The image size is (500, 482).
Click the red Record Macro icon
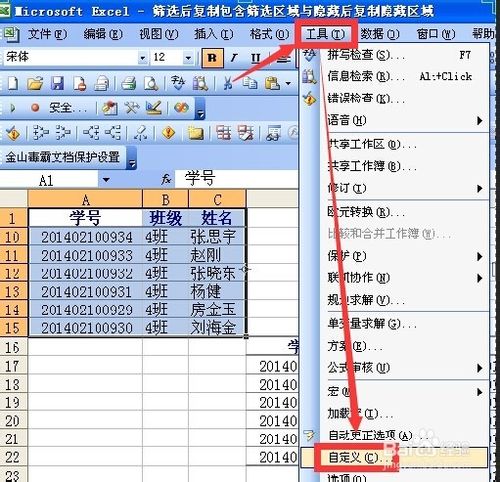[35, 108]
